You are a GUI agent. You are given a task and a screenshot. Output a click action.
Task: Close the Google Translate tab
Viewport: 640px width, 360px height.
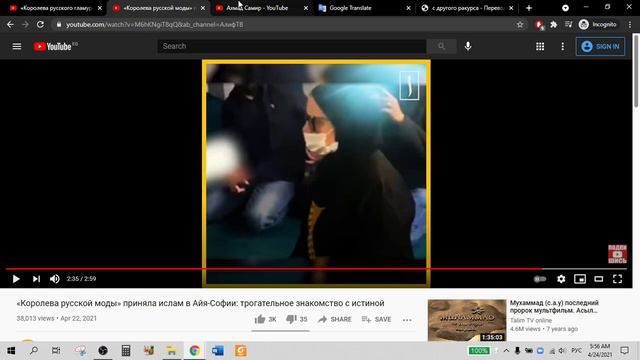[x=408, y=8]
